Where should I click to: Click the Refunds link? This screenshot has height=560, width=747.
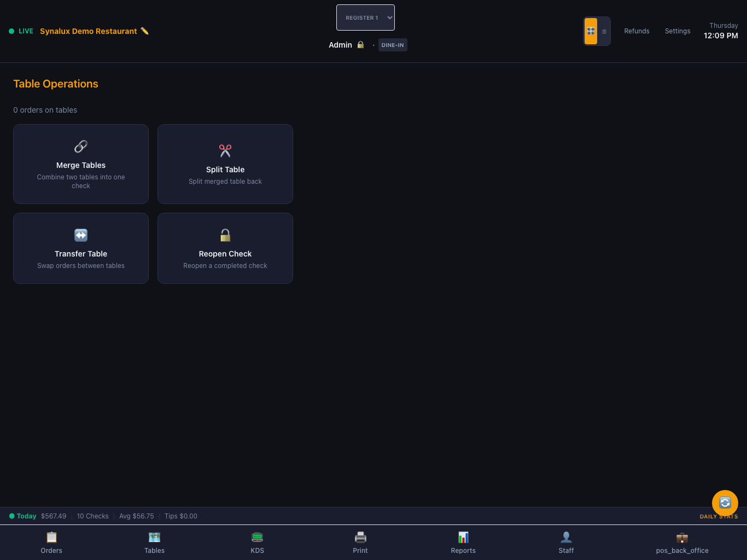[x=637, y=31]
